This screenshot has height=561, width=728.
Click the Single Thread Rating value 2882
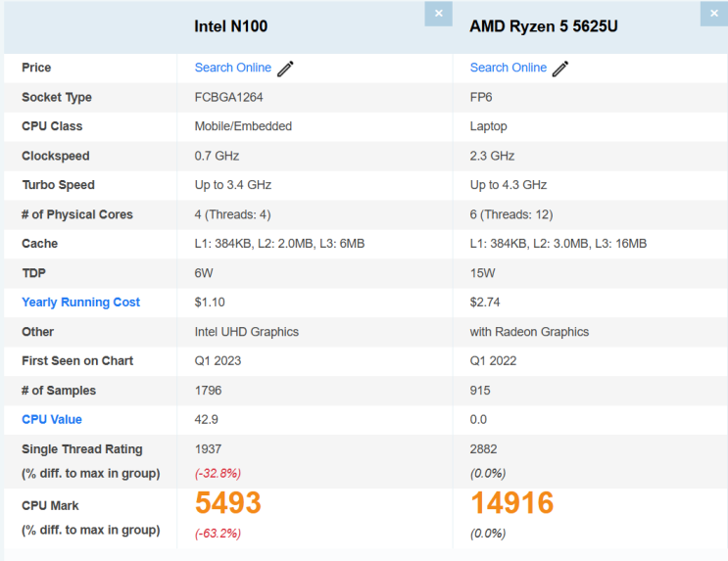484,449
